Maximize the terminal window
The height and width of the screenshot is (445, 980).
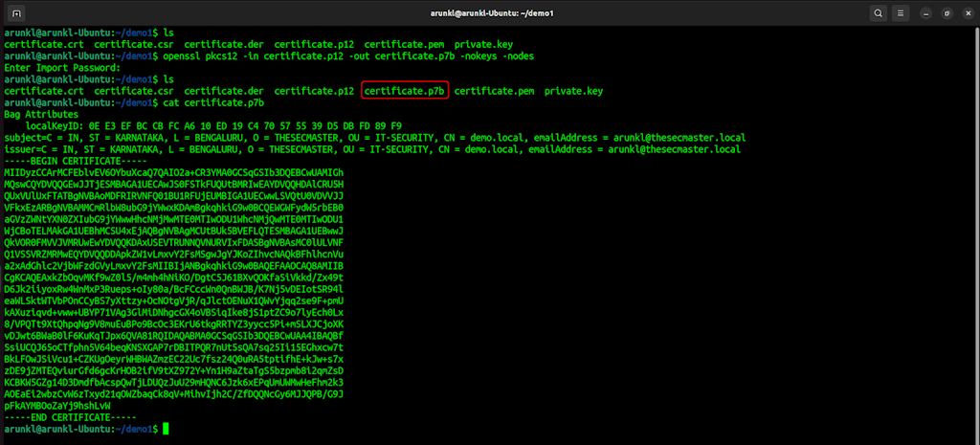coord(947,13)
